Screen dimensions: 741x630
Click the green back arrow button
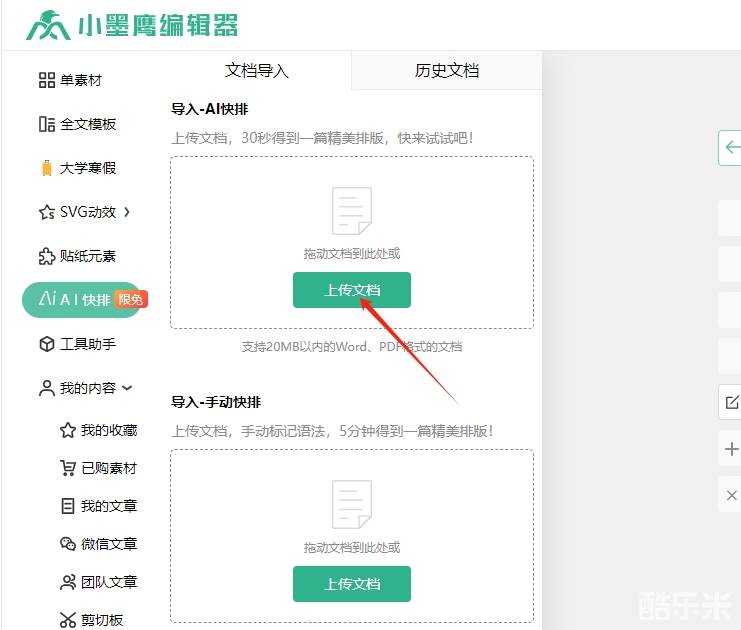point(732,147)
